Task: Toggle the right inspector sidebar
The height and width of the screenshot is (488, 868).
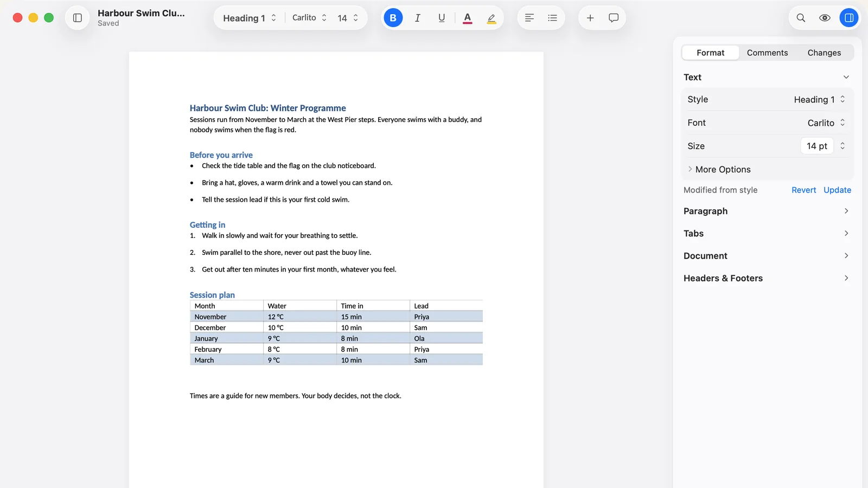Action: [x=849, y=18]
